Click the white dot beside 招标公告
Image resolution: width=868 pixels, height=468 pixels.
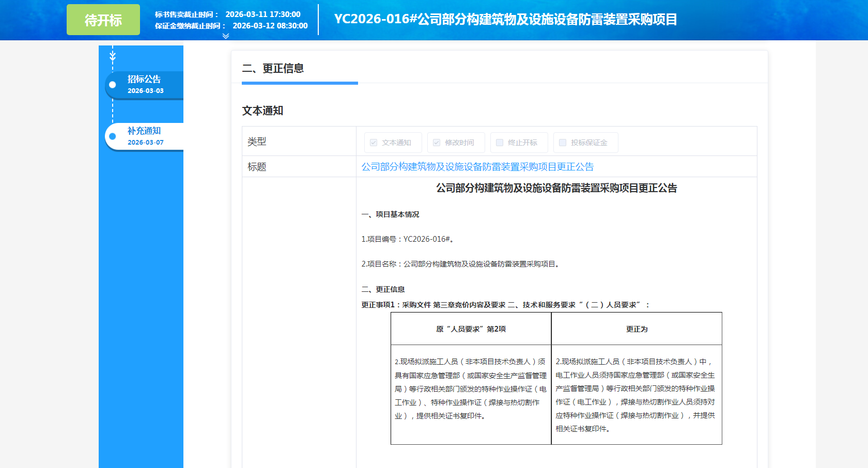(x=112, y=85)
